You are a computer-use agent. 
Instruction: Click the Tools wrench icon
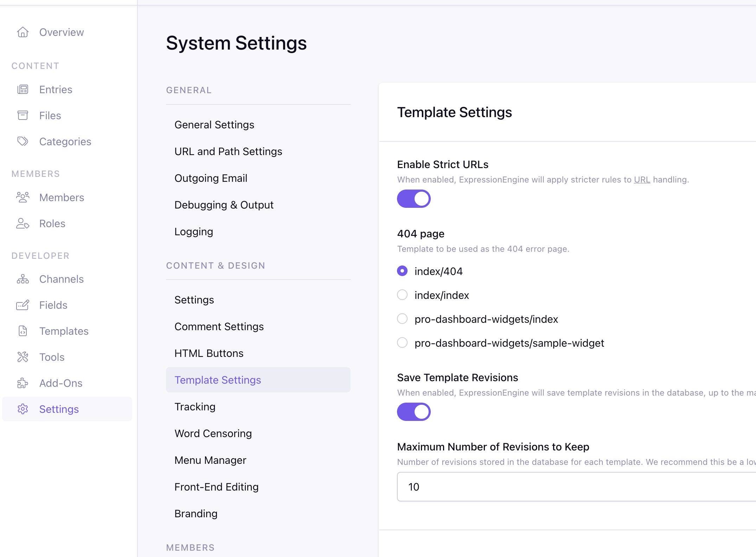(x=23, y=357)
